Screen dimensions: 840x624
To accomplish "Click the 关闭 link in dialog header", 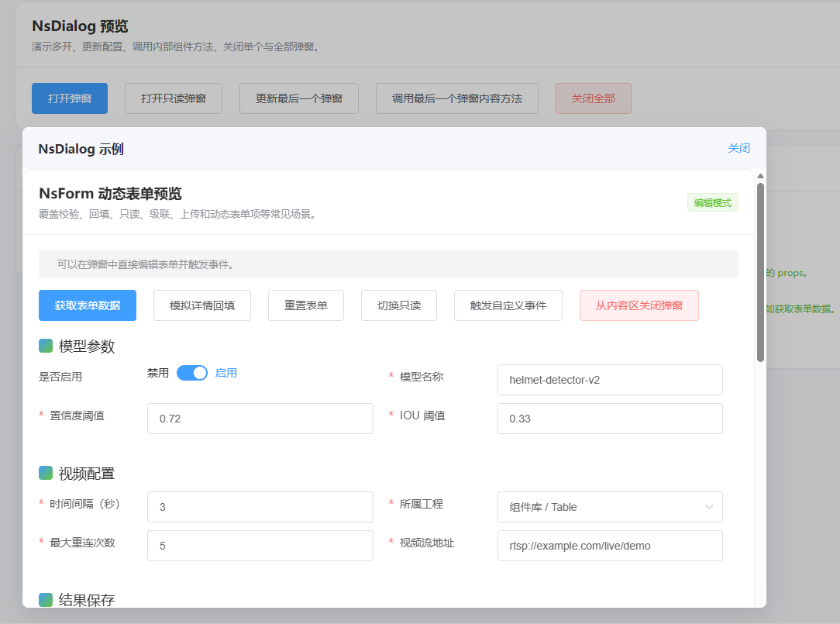I will click(x=738, y=149).
